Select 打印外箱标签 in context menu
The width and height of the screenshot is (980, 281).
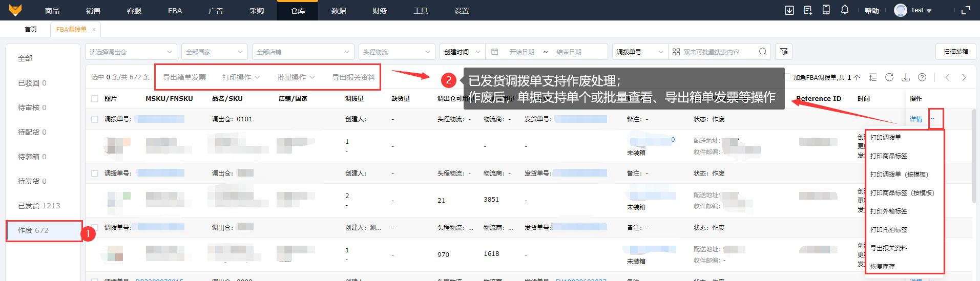coord(888,211)
